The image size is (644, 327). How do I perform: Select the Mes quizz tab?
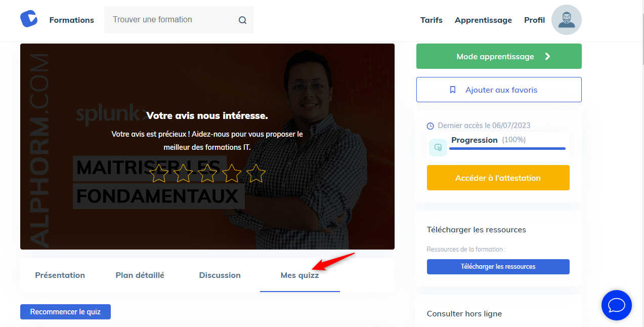pyautogui.click(x=300, y=275)
